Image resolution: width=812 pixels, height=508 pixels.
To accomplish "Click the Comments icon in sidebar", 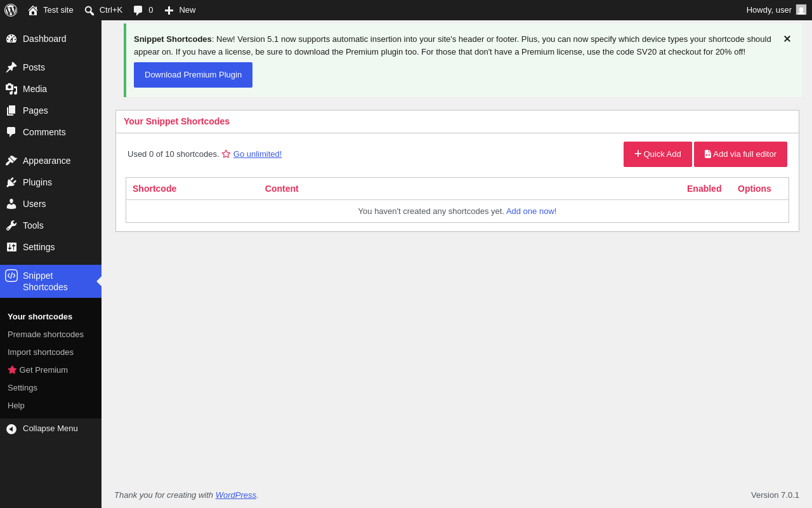I will click(11, 132).
